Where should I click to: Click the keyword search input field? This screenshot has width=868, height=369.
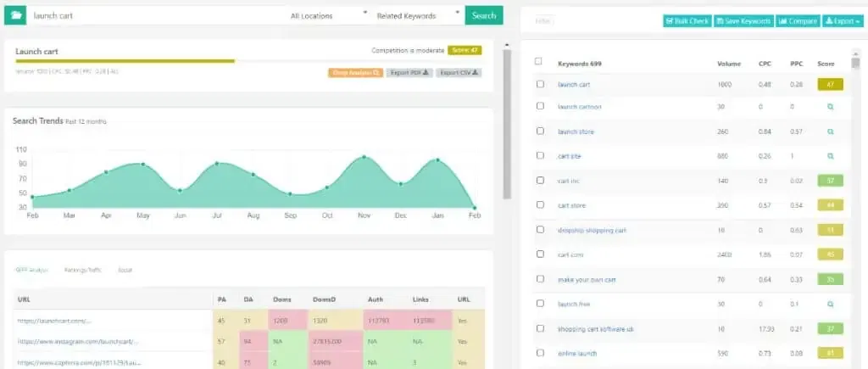(x=157, y=16)
